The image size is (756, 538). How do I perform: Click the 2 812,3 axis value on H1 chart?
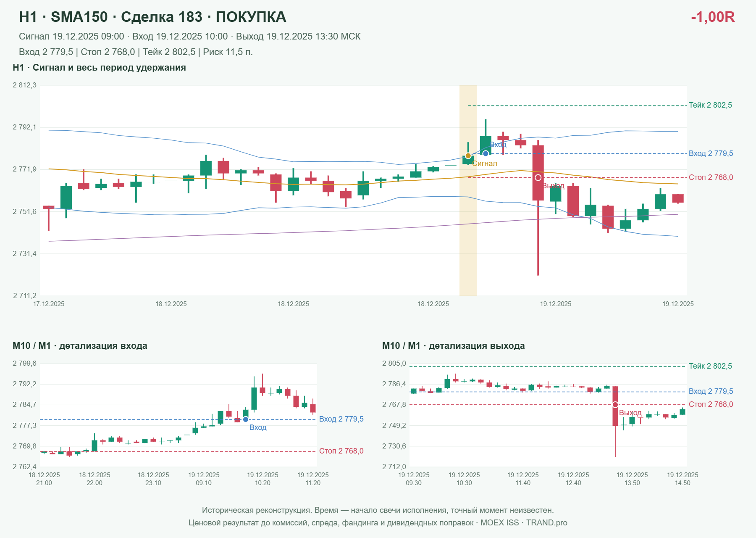point(24,85)
